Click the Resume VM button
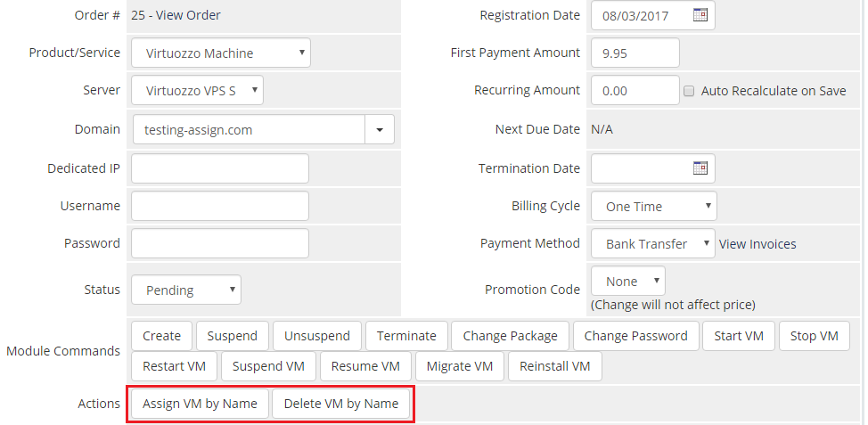Viewport: 868px width, 425px height. (365, 366)
